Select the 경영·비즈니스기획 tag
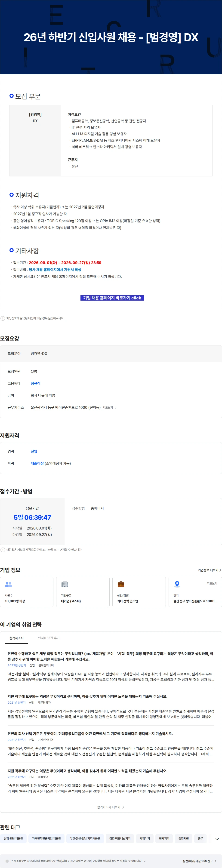Viewport: 222px width, 868px height. [120, 838]
